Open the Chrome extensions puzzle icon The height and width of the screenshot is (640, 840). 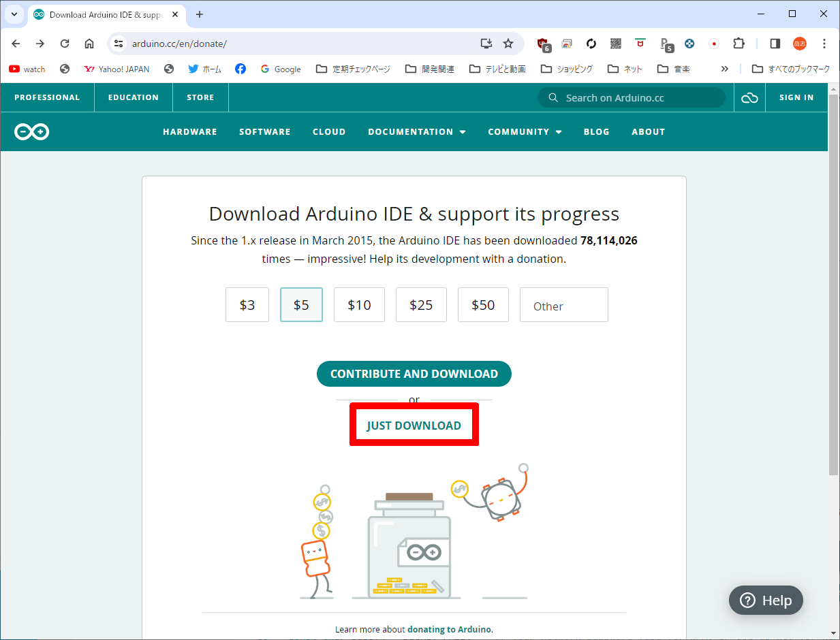(x=738, y=44)
